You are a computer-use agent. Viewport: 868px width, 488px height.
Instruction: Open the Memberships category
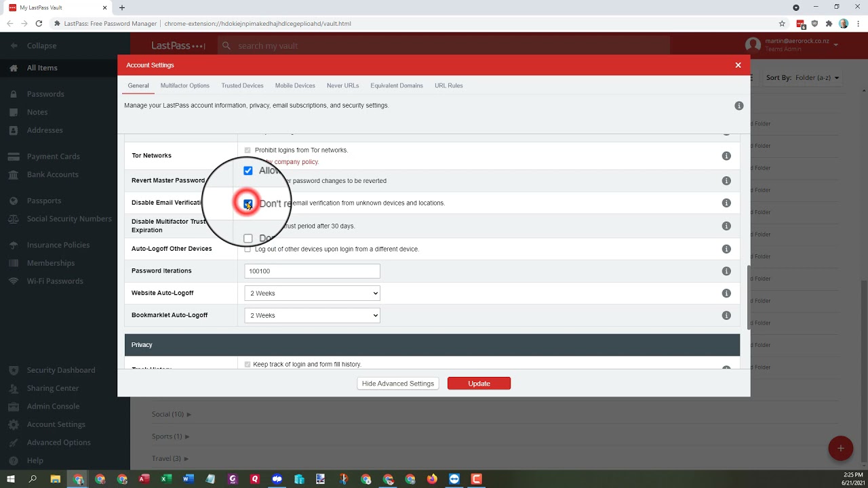[42, 263]
